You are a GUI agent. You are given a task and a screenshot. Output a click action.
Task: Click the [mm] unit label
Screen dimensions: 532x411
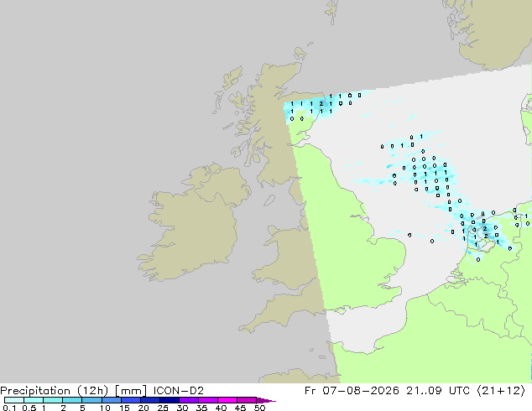(x=131, y=391)
